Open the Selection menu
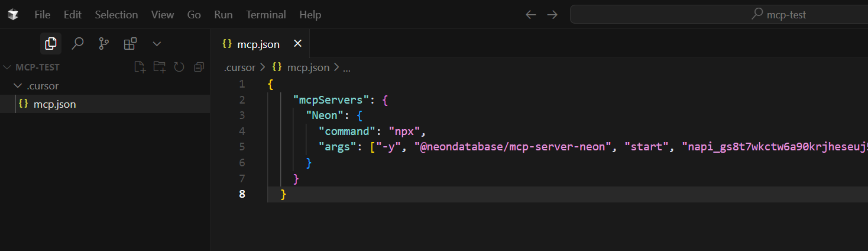868x251 pixels. click(116, 15)
